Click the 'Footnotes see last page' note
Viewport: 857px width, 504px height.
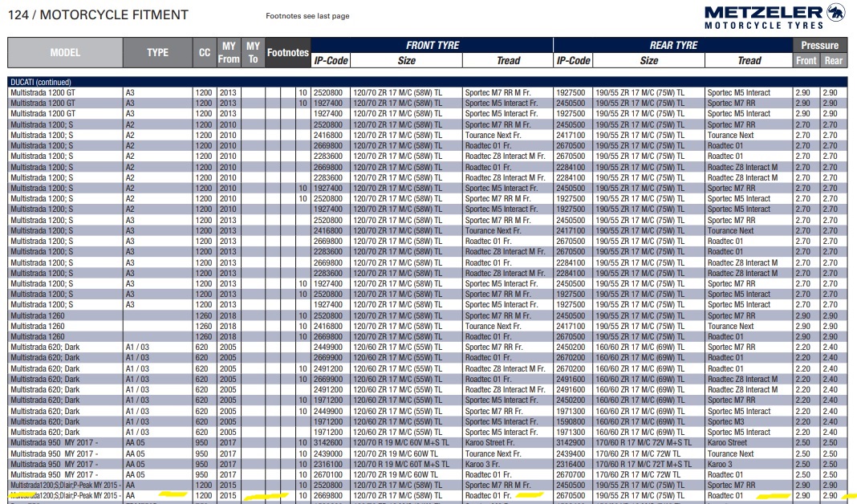pyautogui.click(x=307, y=16)
